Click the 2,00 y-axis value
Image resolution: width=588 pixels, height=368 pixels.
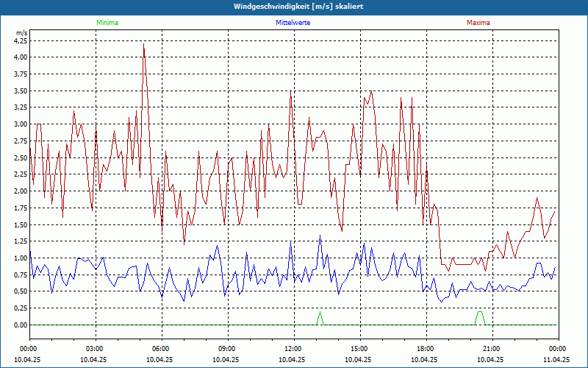[21, 191]
